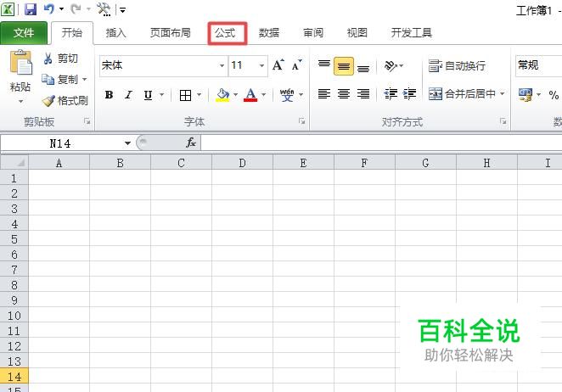Screen dimensions: 562x392
Task: Click decrease indent icon
Action: pyautogui.click(x=391, y=94)
